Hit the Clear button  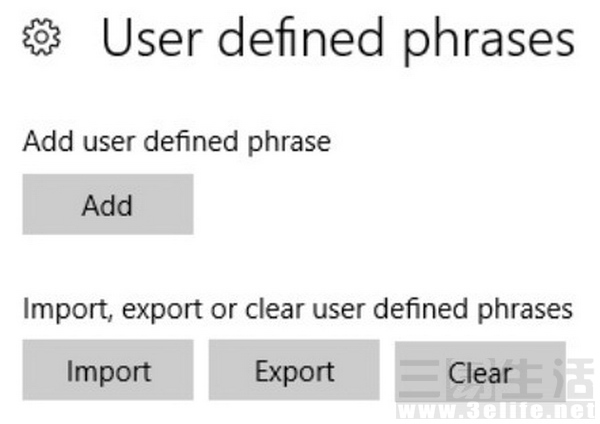click(x=480, y=373)
